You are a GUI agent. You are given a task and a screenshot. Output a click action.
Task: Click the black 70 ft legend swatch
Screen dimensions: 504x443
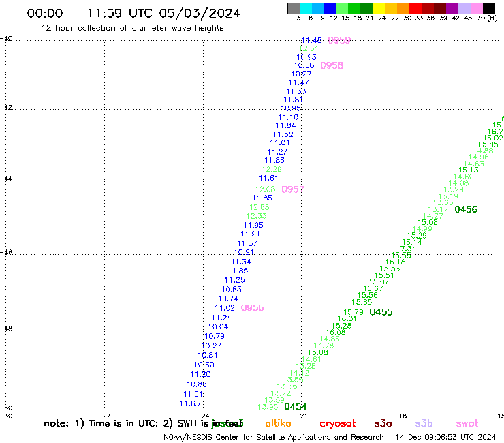[x=488, y=8]
